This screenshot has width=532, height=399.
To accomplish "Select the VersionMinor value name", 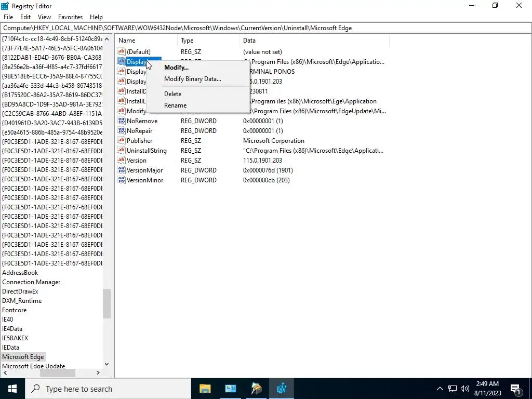I will 145,180.
